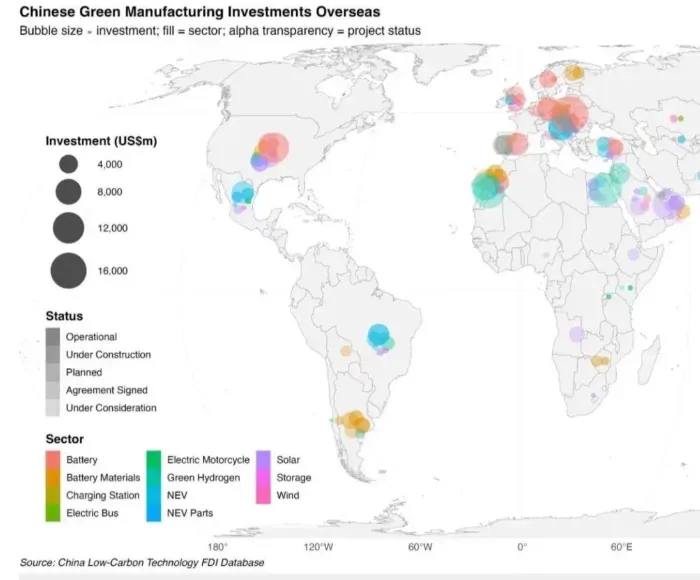Click the 'Agreement Signed' legend label
This screenshot has height=580, width=700.
107,390
